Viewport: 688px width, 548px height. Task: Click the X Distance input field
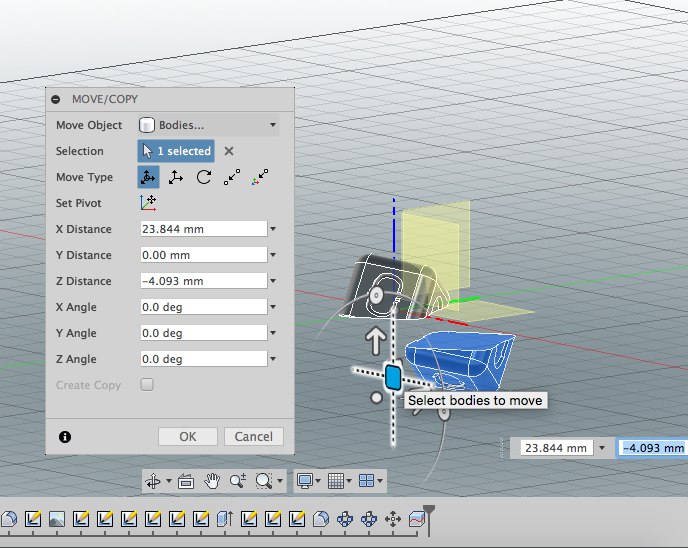(204, 229)
